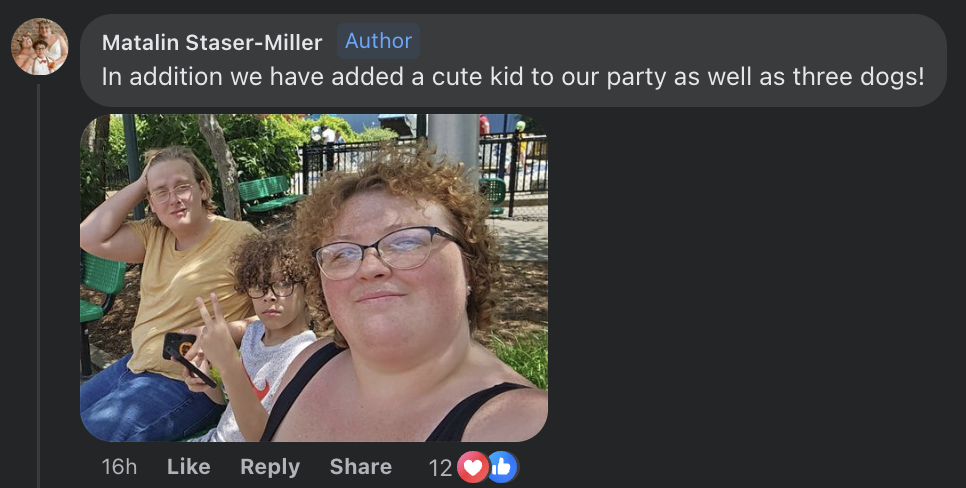Viewport: 966px width, 488px height.
Task: Click the blue Author badge
Action: pyautogui.click(x=378, y=41)
